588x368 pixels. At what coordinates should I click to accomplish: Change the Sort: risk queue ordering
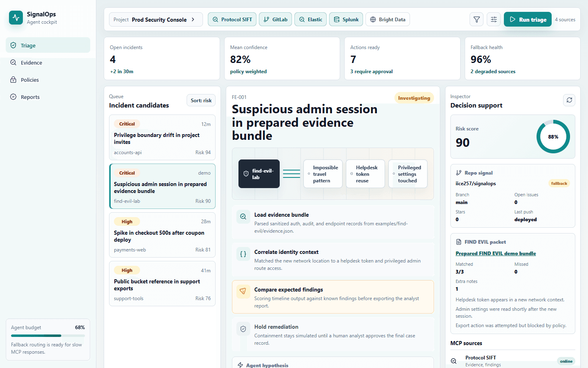coord(201,100)
